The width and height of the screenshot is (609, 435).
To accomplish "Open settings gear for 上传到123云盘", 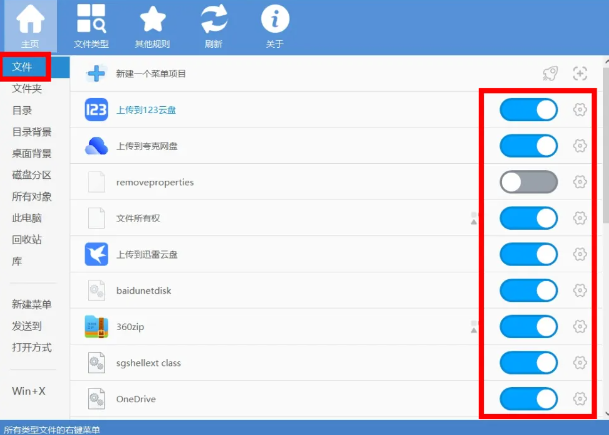I will (579, 109).
